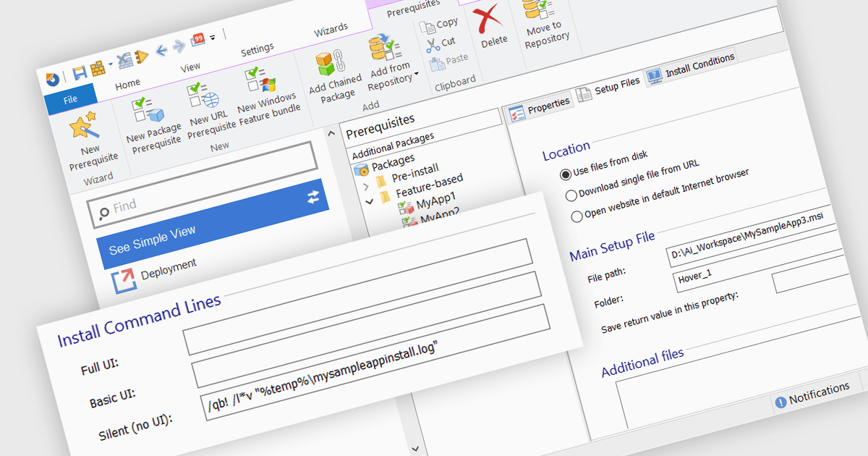This screenshot has height=456, width=868.
Task: Click the Paste button in Clipboard group
Action: [449, 61]
